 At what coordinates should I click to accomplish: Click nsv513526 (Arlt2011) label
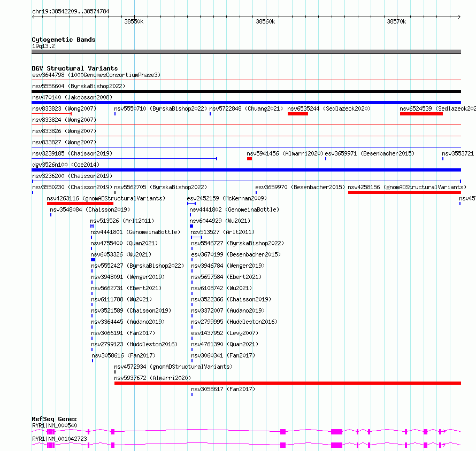pyautogui.click(x=122, y=221)
